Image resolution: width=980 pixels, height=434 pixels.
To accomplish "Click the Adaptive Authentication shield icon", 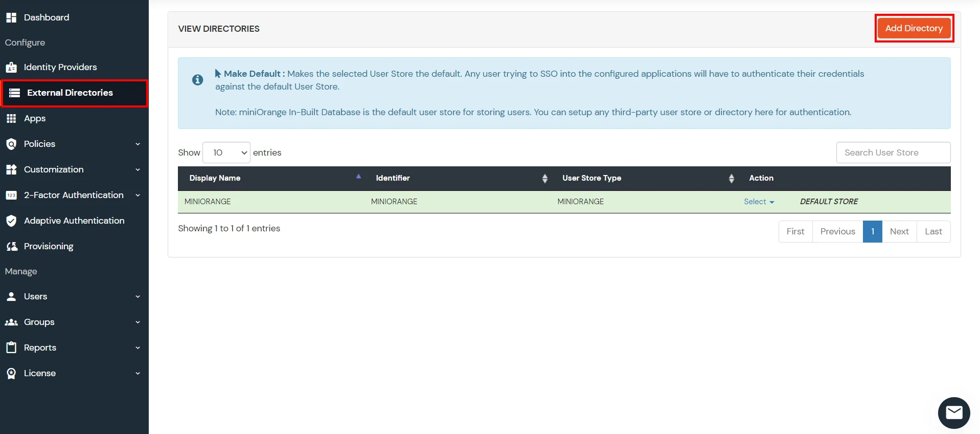I will point(11,221).
